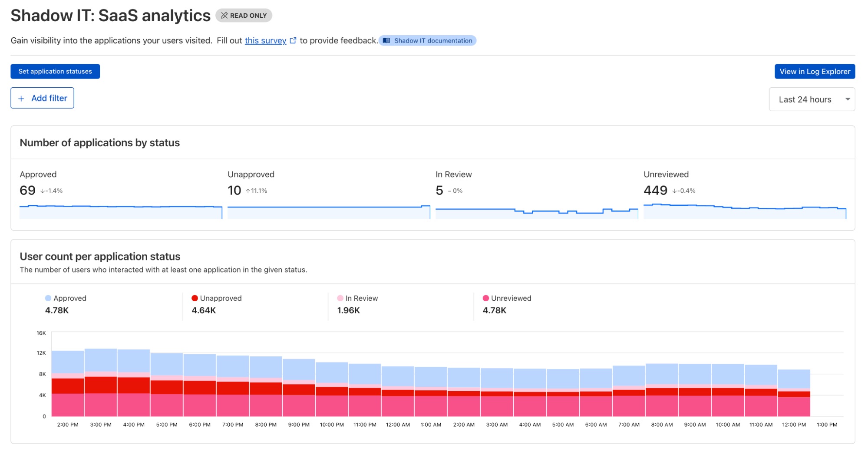The image size is (868, 451).
Task: Click the book icon in documentation badge
Action: (386, 40)
